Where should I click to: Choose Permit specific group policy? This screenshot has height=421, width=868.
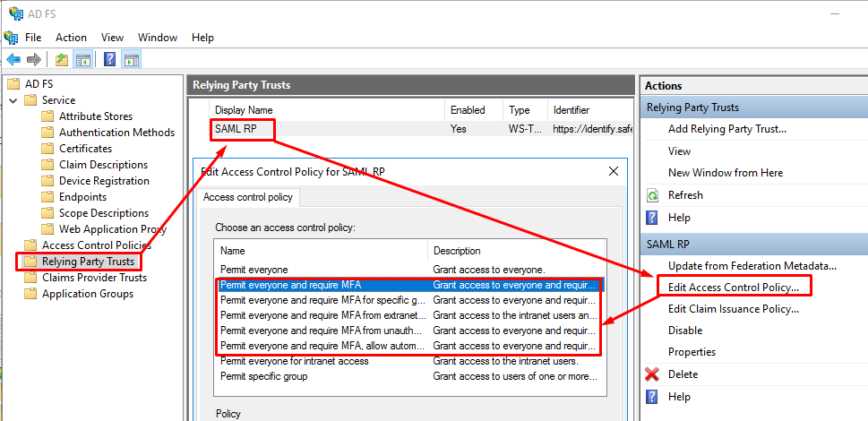coord(263,376)
